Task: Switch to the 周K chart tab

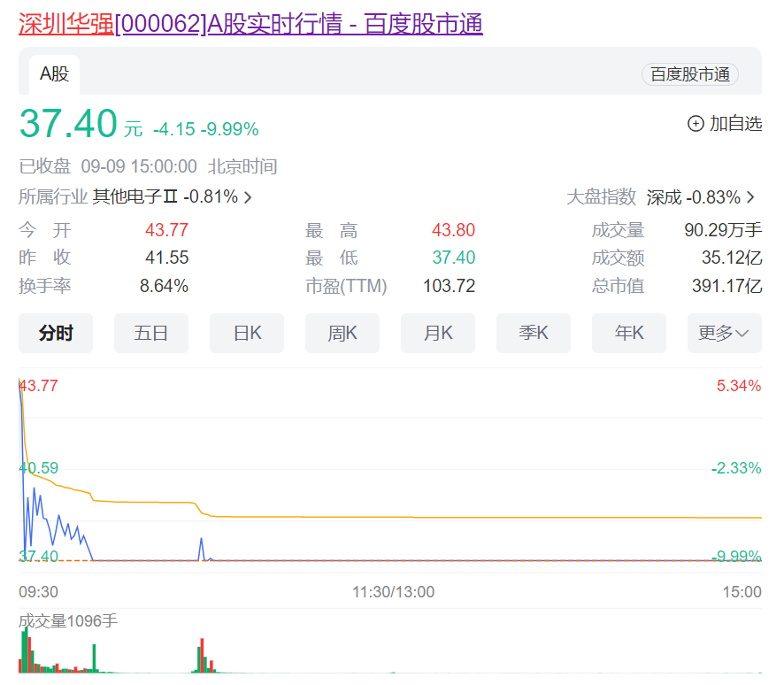Action: pos(342,333)
